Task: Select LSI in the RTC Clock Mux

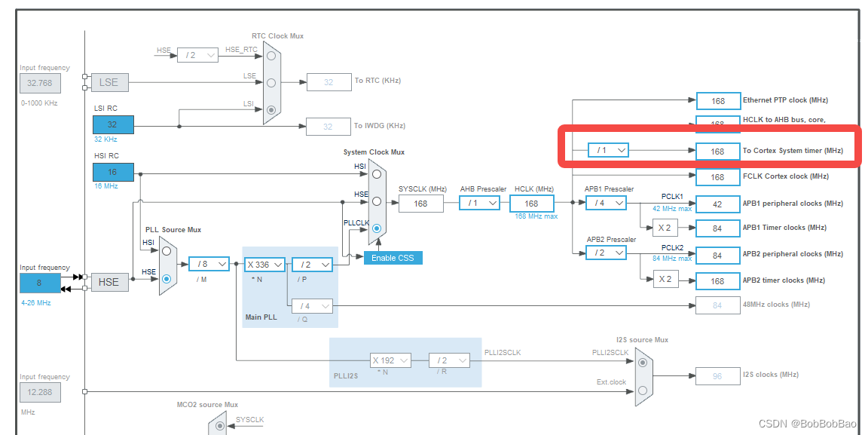Action: [x=270, y=110]
